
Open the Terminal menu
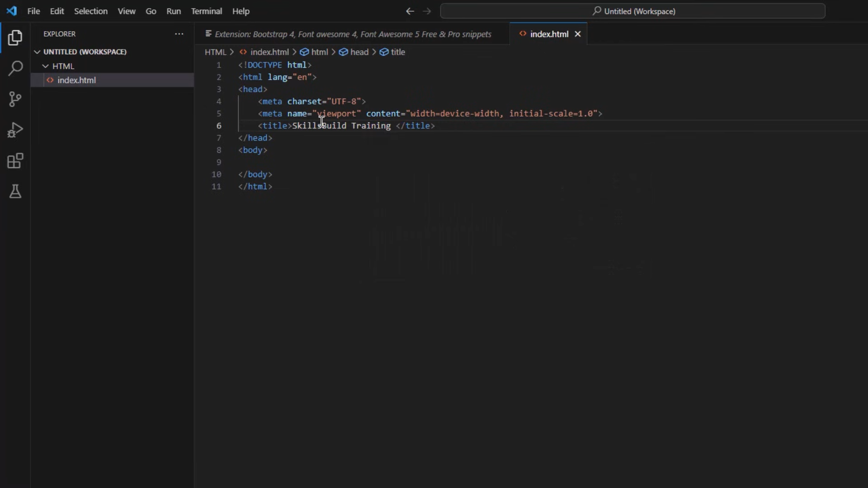click(x=206, y=11)
